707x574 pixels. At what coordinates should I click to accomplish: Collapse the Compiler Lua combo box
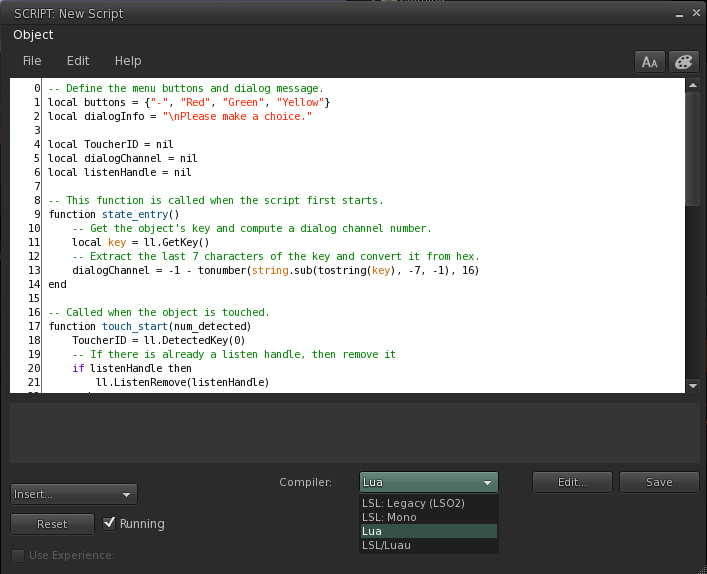click(x=429, y=482)
